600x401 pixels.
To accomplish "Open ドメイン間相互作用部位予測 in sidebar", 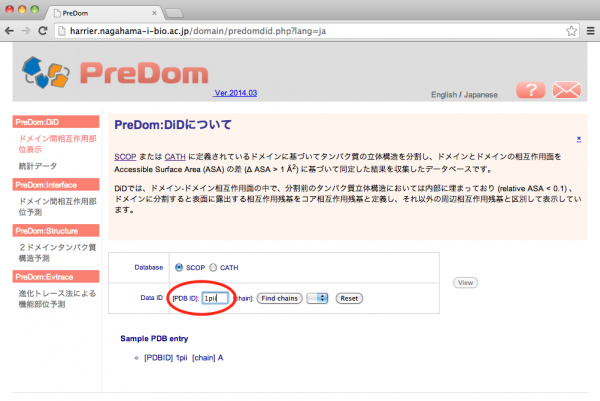I will point(56,207).
